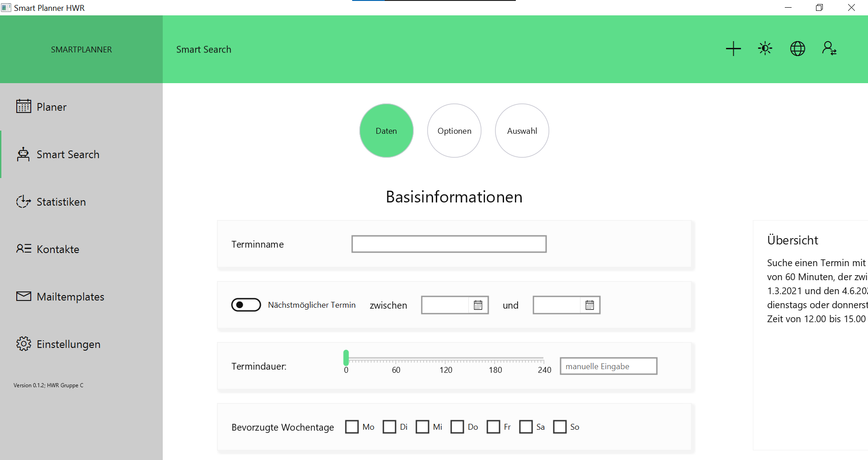This screenshot has height=460, width=868.
Task: Open calendar picker for end date
Action: (590, 305)
